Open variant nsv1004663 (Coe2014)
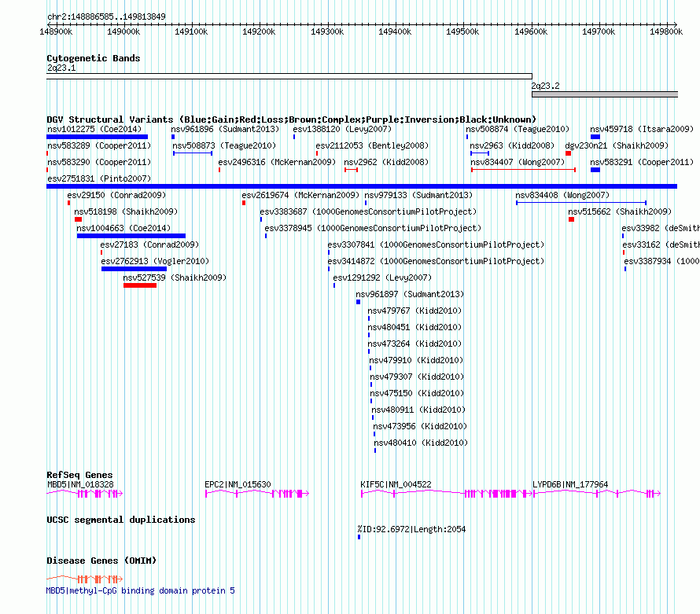Image resolution: width=700 pixels, height=614 pixels. coord(123,228)
